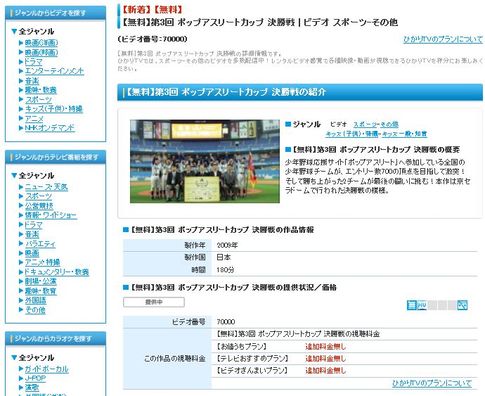Open ニュース・天気 TV genre link

pyautogui.click(x=46, y=187)
